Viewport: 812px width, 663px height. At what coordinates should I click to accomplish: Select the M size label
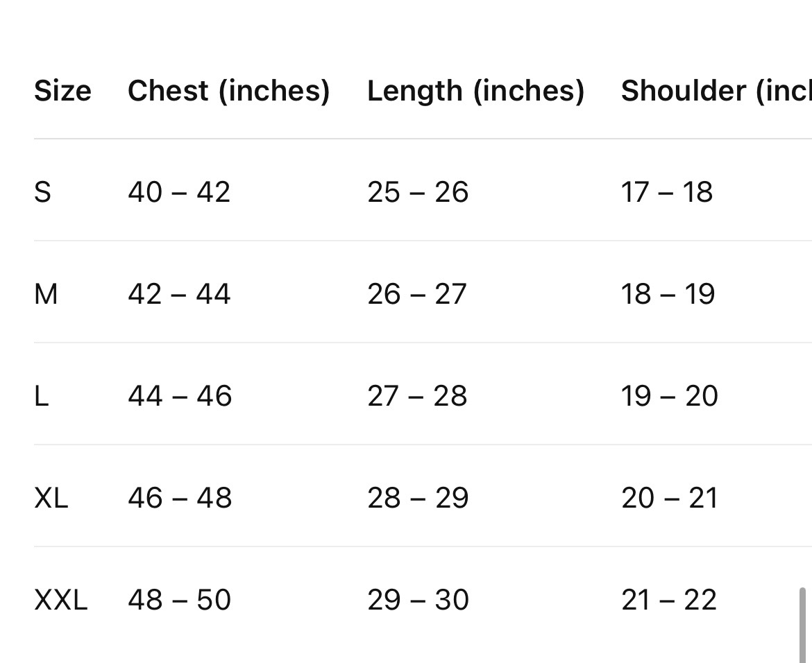tap(46, 295)
